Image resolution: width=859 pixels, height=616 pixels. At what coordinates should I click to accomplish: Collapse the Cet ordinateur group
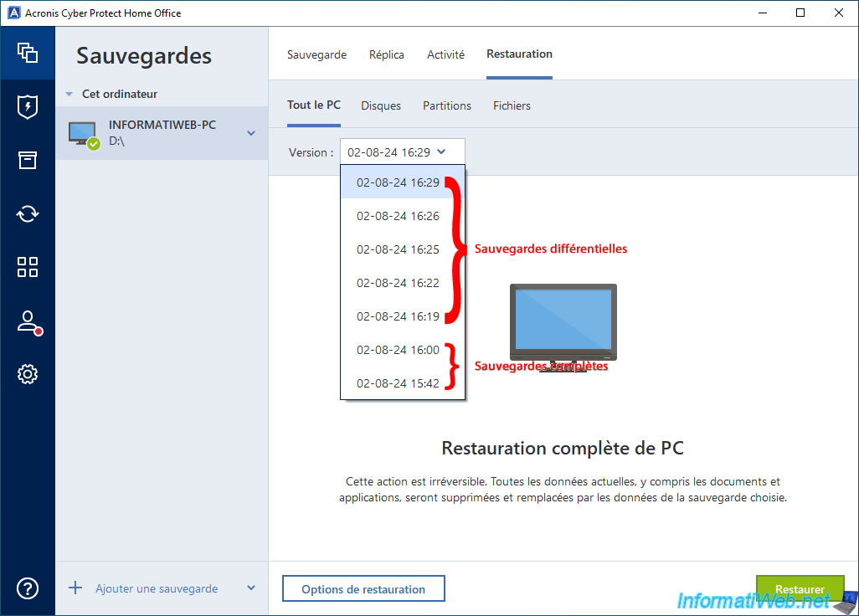click(x=69, y=95)
